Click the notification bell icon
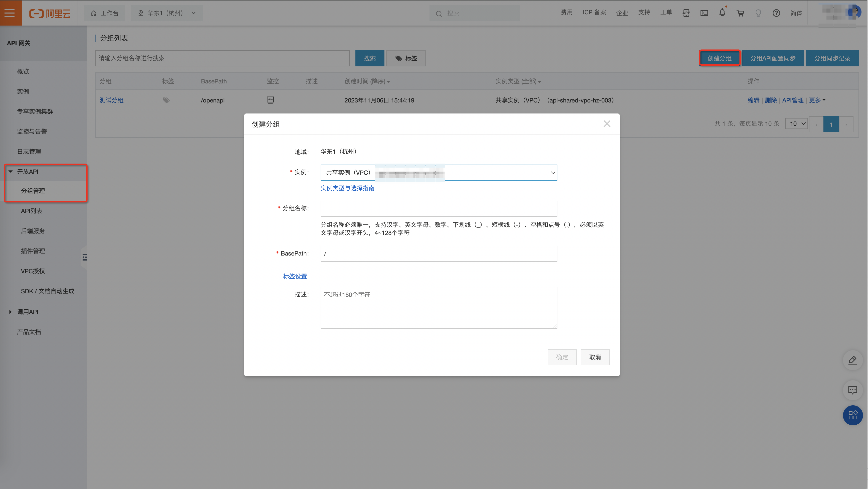This screenshot has height=489, width=868. coord(722,13)
